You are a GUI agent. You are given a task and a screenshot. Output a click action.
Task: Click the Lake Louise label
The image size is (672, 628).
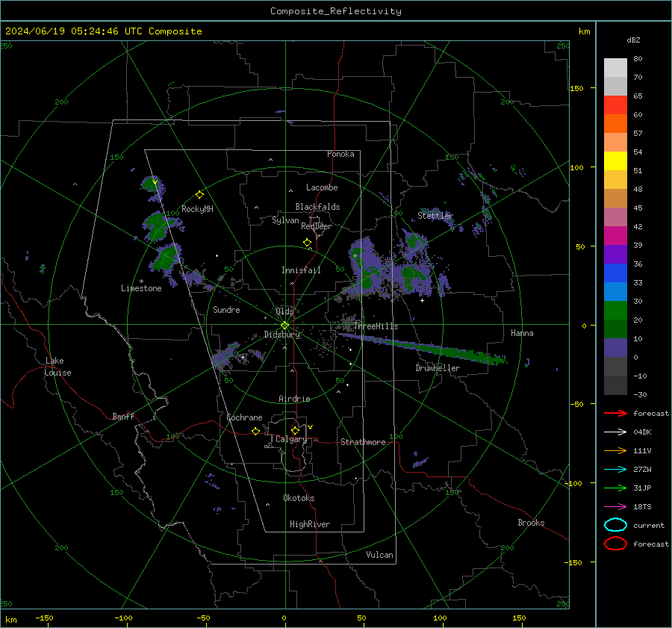tap(57, 367)
